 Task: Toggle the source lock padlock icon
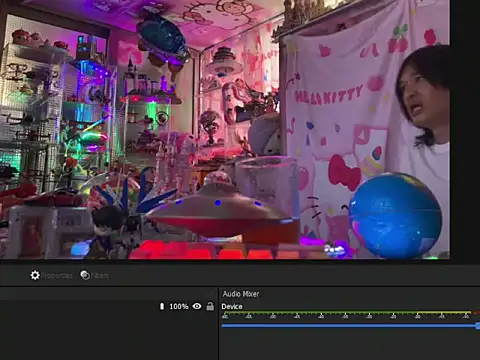tap(210, 306)
